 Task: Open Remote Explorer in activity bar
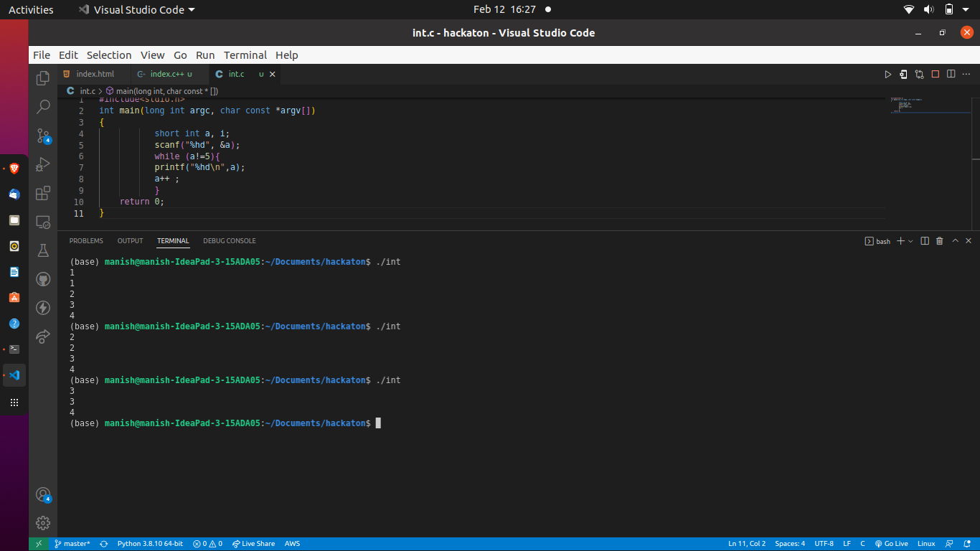(x=43, y=222)
